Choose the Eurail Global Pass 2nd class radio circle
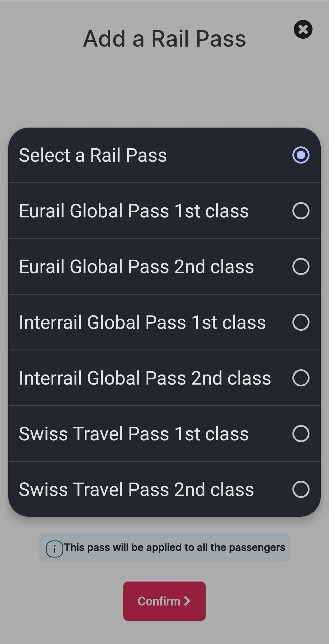The height and width of the screenshot is (644, 329). 301,266
